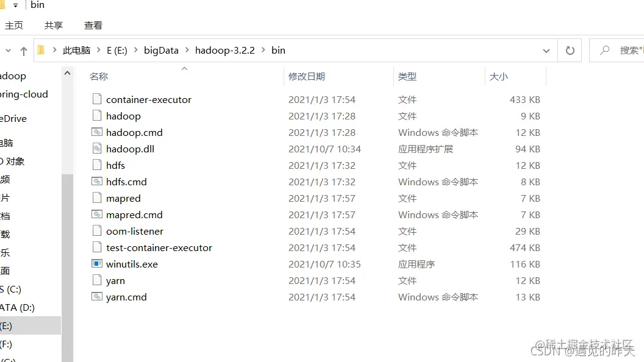Viewport: 644px width, 362px height.
Task: Click the oom-listener file icon
Action: click(x=97, y=230)
